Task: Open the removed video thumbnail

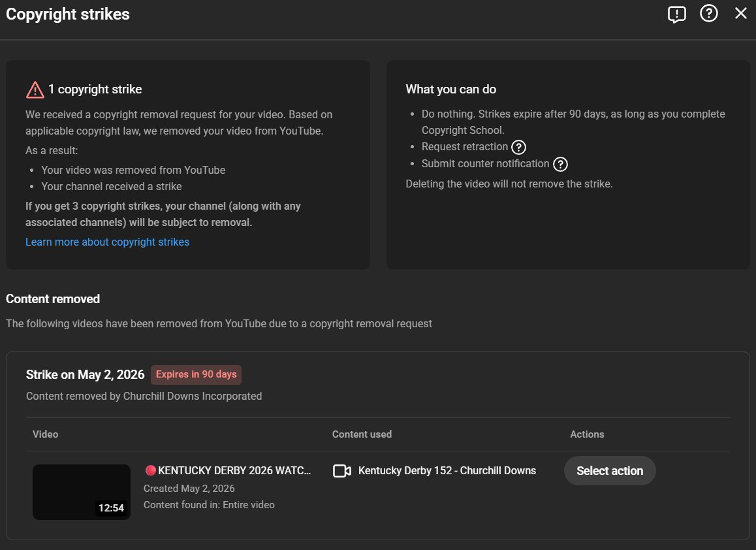Action: (x=82, y=492)
